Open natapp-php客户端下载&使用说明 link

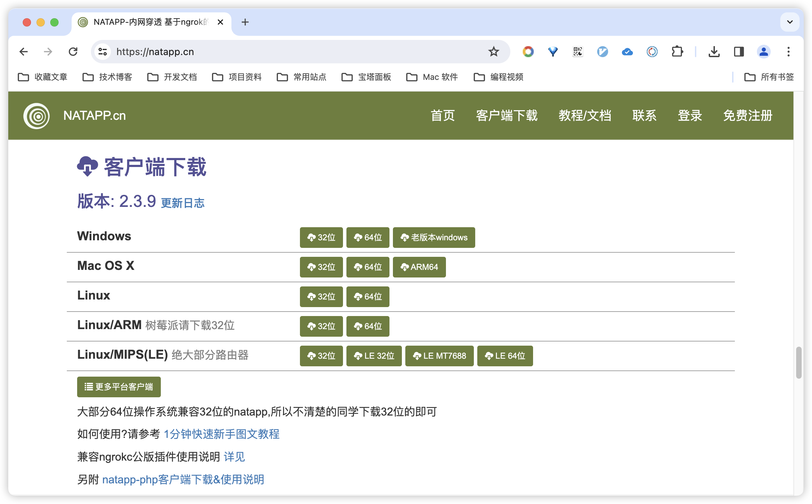(183, 480)
